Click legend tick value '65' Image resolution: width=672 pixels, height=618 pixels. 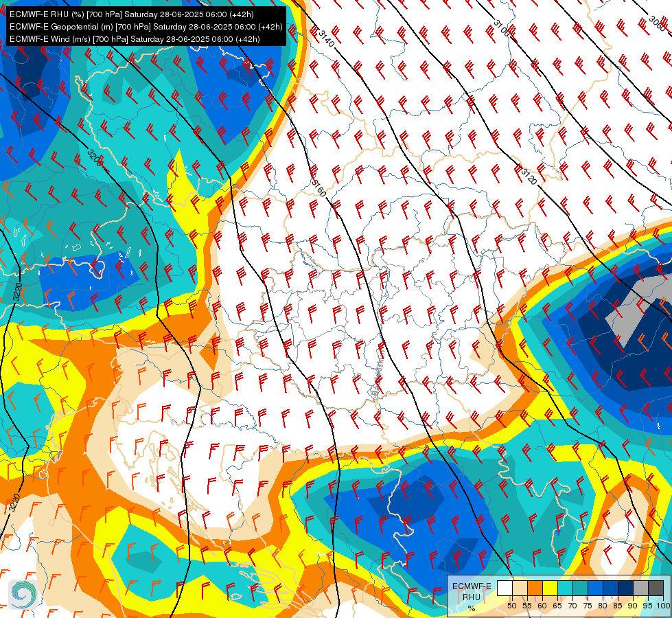click(x=557, y=606)
